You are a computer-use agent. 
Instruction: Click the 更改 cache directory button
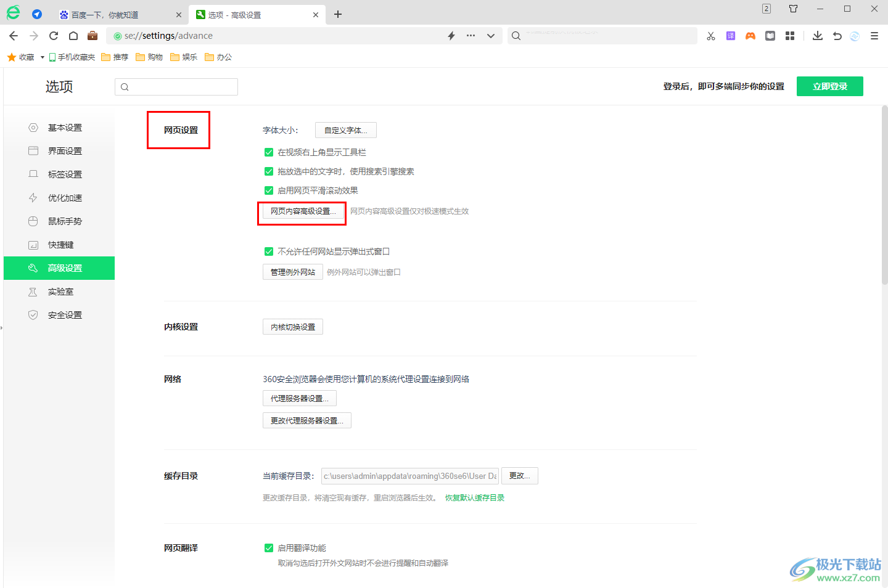point(520,476)
